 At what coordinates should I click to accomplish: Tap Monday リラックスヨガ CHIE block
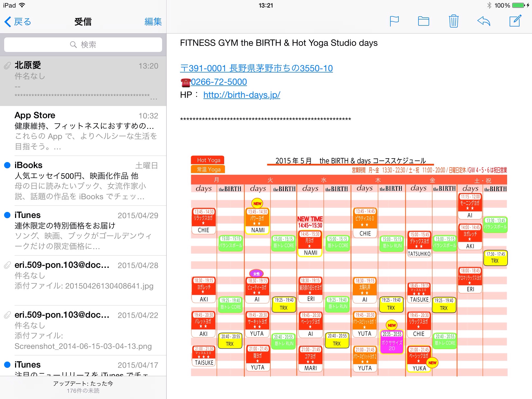(x=204, y=221)
